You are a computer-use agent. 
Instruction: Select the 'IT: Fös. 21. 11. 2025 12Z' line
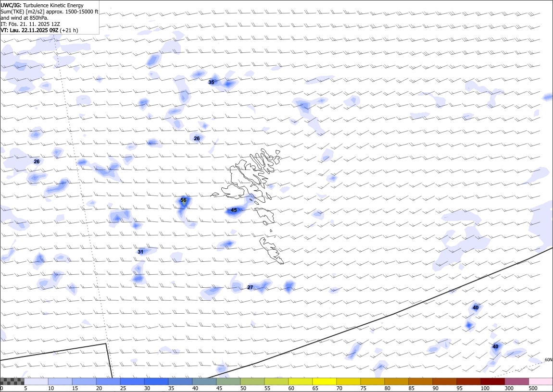tap(30, 24)
